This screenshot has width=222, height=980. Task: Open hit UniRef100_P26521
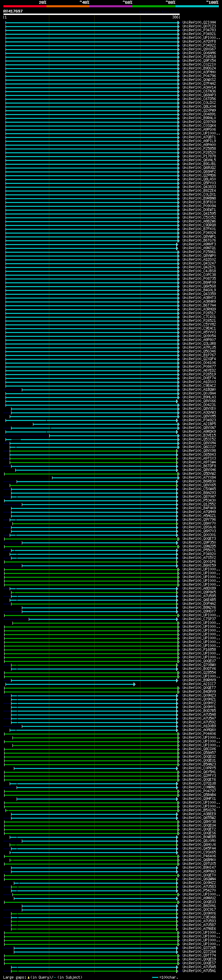199,321
